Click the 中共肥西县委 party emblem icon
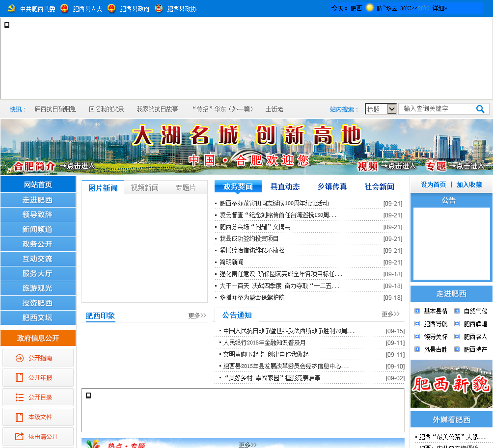Screen dimensions: 493x448 pyautogui.click(x=11, y=8)
